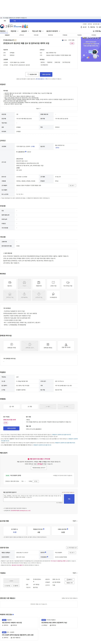Click the 개인 tab at top
Viewport: 101px width, 644px height.
pos(5,21)
